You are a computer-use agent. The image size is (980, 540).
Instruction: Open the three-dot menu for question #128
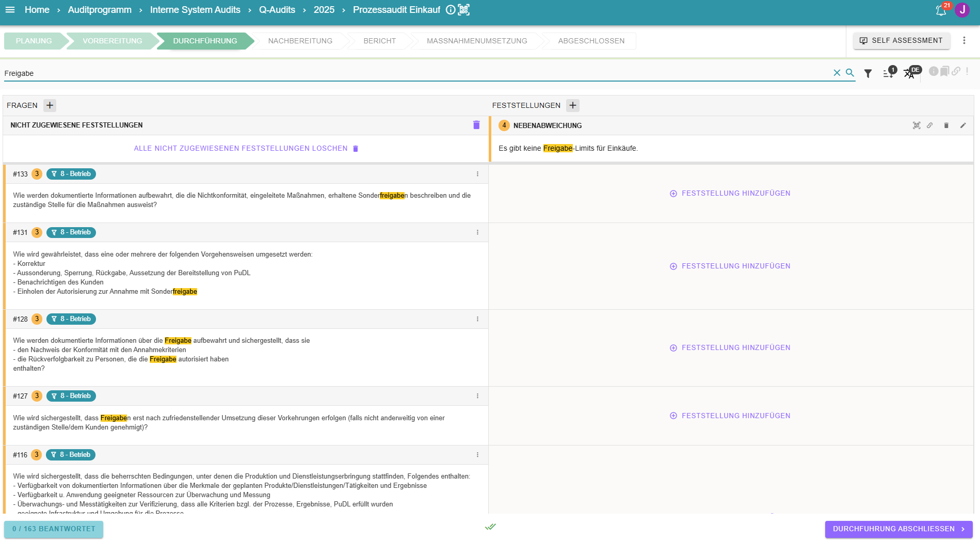[477, 319]
